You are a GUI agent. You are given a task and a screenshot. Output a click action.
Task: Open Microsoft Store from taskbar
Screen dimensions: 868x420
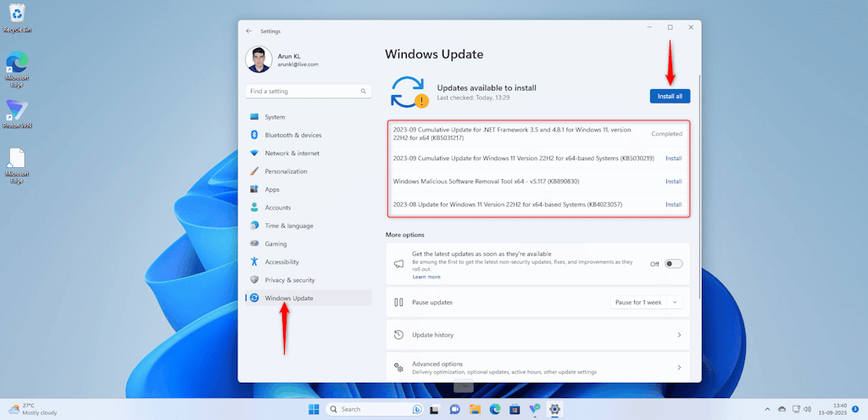pos(515,410)
